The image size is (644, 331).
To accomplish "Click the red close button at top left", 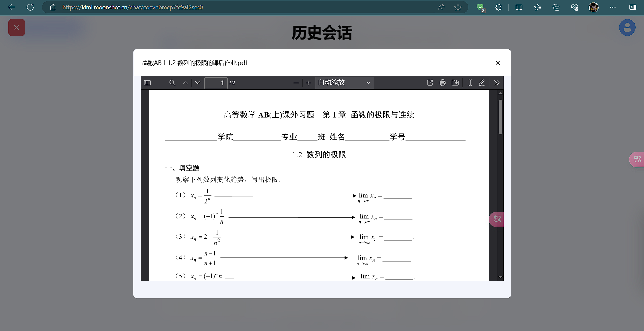I will (17, 27).
